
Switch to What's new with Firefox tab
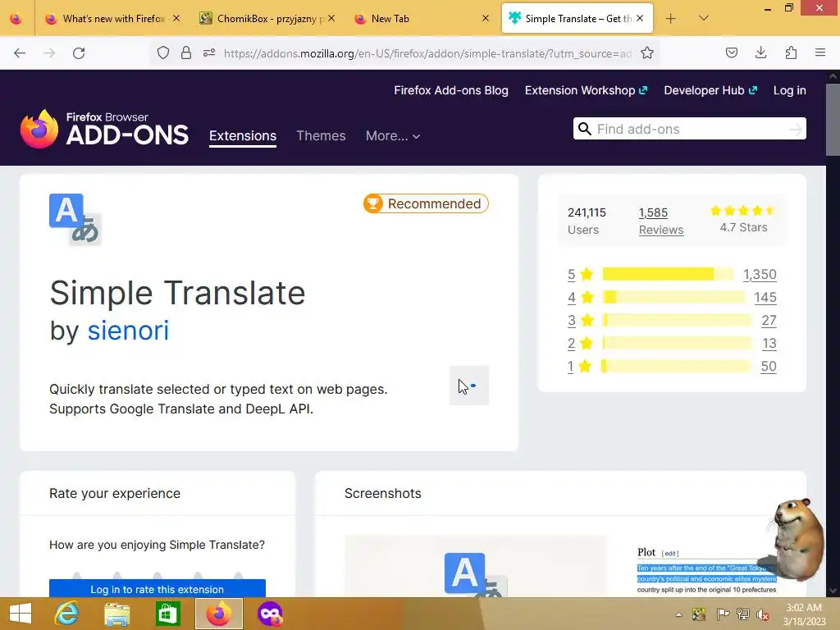112,19
